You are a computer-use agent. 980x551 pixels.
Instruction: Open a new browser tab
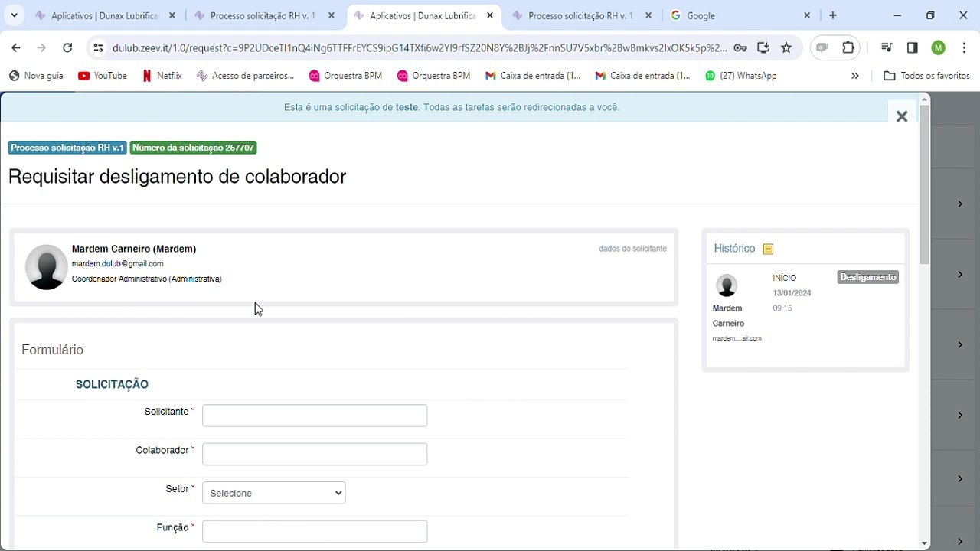click(x=833, y=15)
